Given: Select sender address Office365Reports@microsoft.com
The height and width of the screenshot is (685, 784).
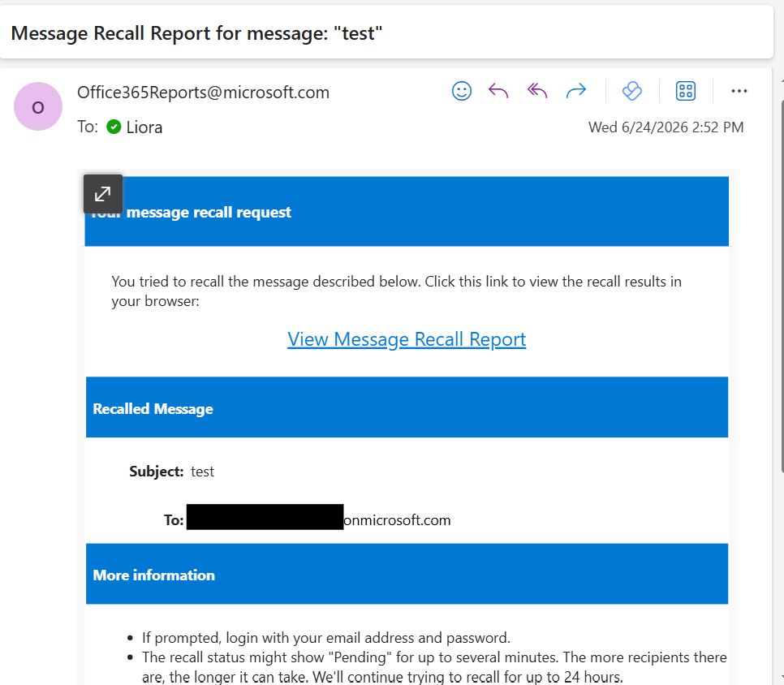Looking at the screenshot, I should pos(203,93).
